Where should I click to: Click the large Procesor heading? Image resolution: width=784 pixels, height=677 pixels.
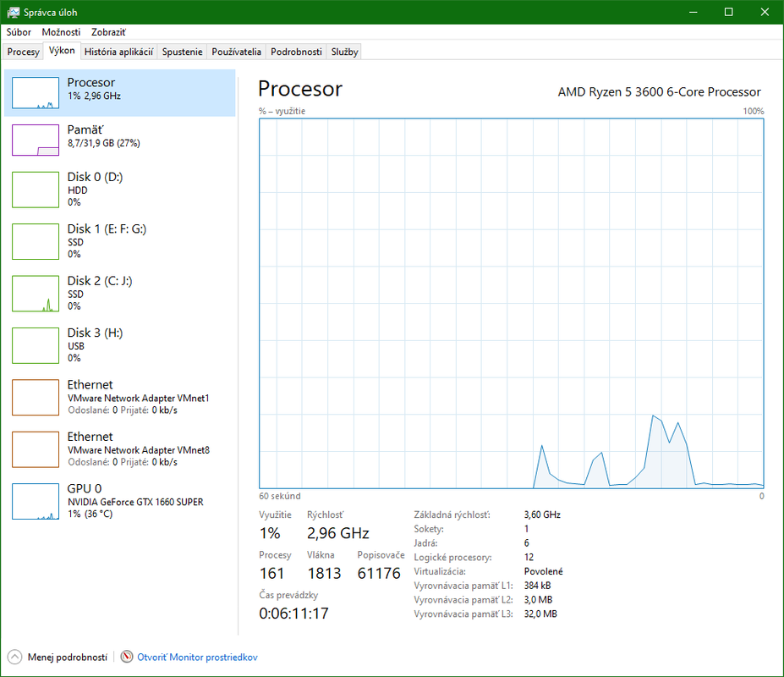click(x=300, y=89)
